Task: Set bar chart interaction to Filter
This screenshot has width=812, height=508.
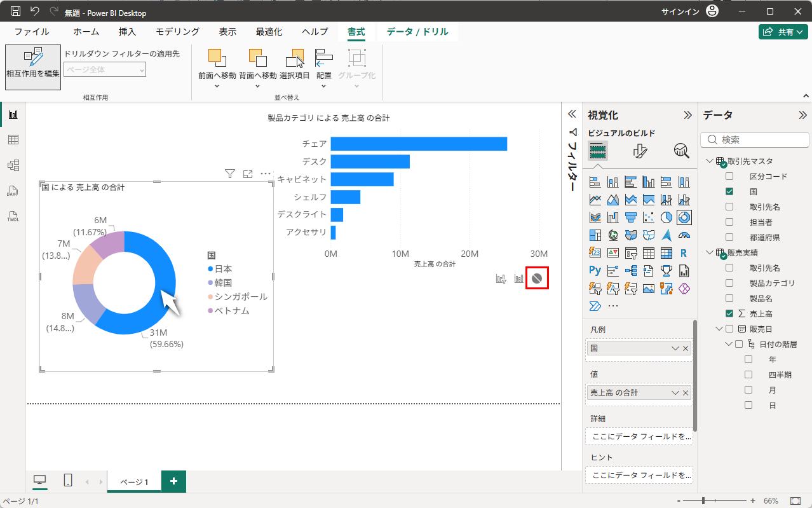Action: click(501, 278)
